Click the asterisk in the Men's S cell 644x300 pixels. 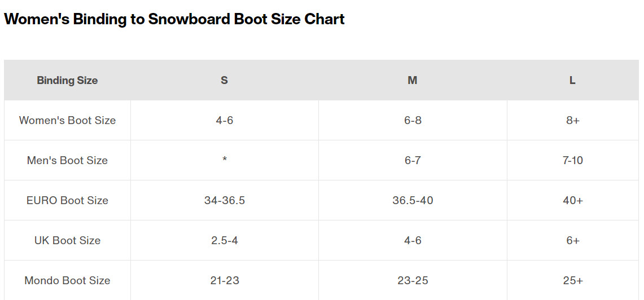pos(224,160)
